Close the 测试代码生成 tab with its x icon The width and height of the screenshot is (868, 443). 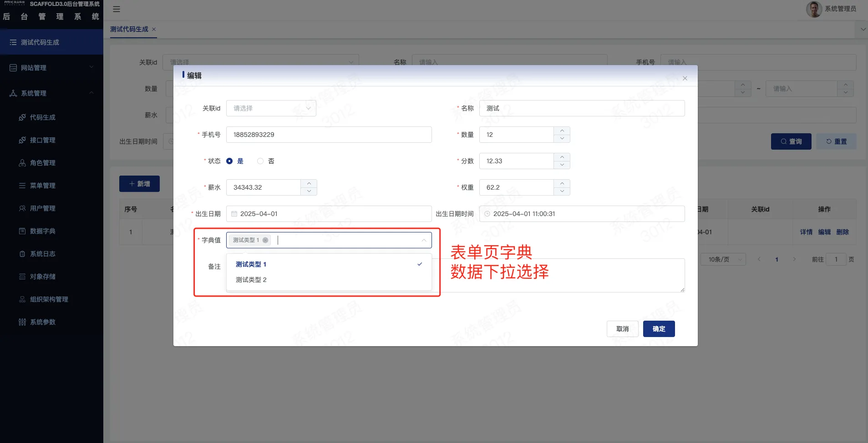coord(154,29)
